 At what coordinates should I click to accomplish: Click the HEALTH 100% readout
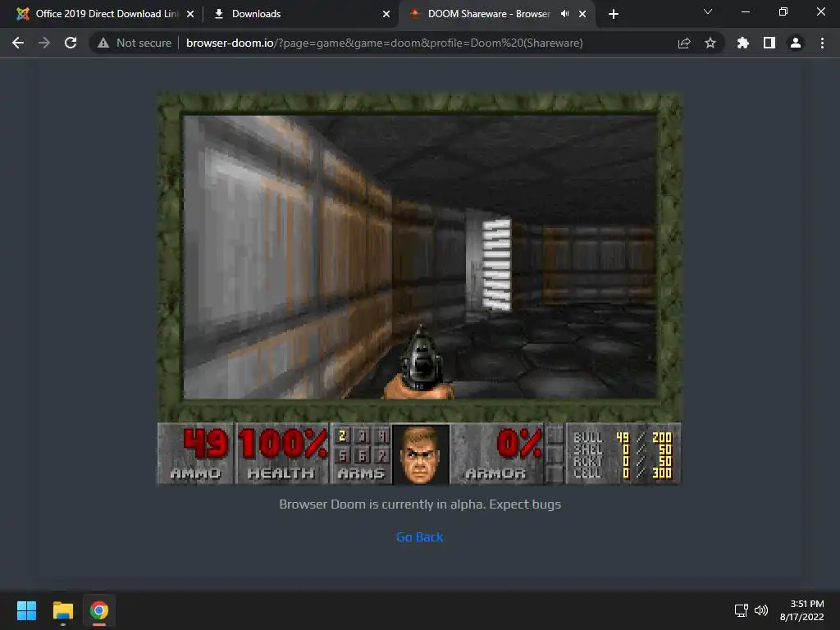(282, 454)
